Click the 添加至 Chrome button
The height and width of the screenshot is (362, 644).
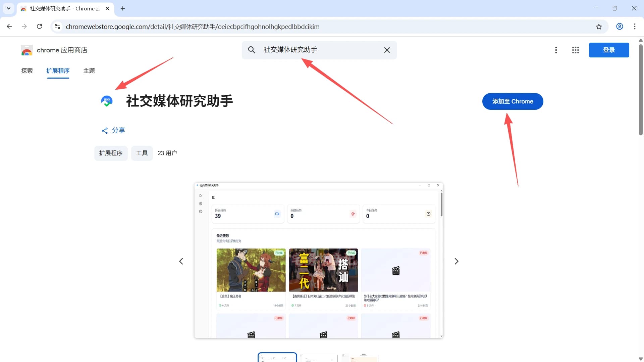click(x=513, y=101)
